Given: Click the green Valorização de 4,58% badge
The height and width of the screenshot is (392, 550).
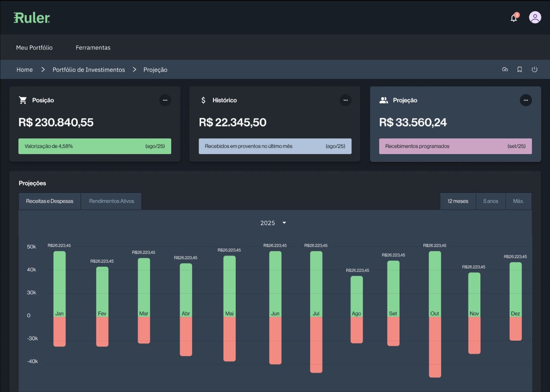Looking at the screenshot, I should 95,146.
